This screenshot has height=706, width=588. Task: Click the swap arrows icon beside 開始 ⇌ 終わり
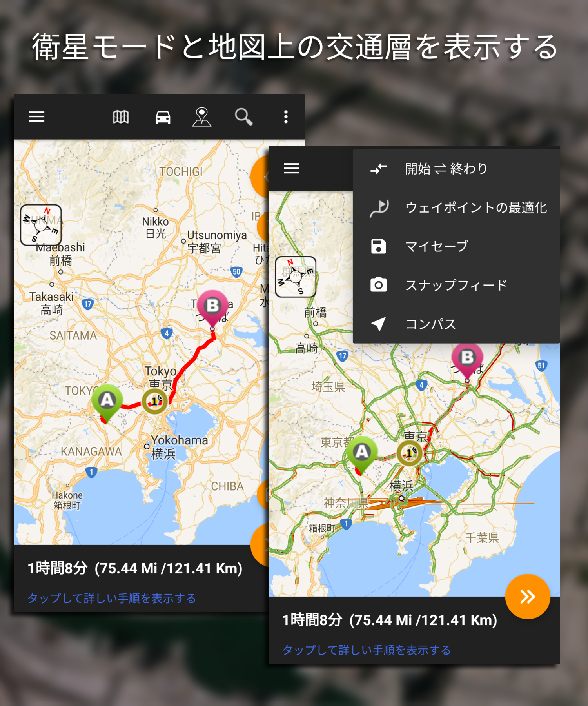click(379, 169)
